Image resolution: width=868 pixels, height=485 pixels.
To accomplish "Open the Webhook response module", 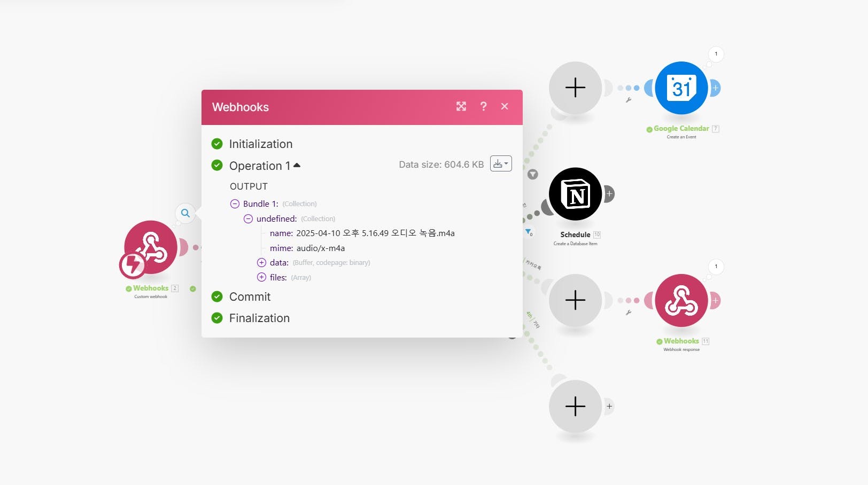I will (681, 300).
